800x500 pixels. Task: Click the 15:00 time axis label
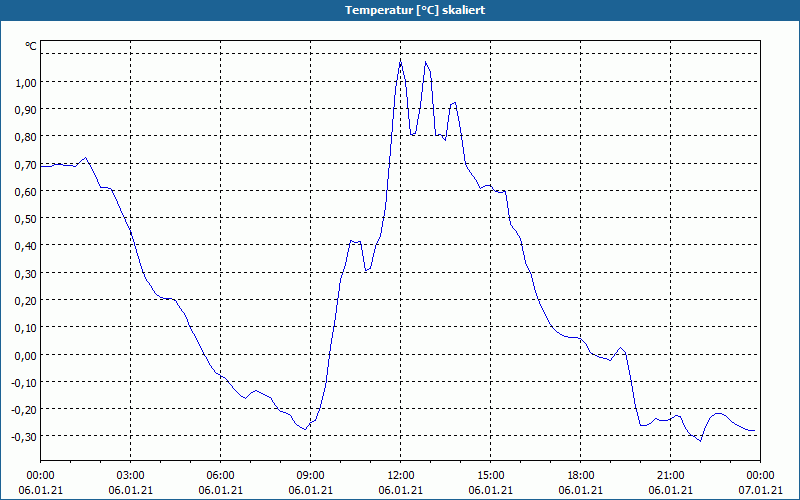[x=491, y=476]
